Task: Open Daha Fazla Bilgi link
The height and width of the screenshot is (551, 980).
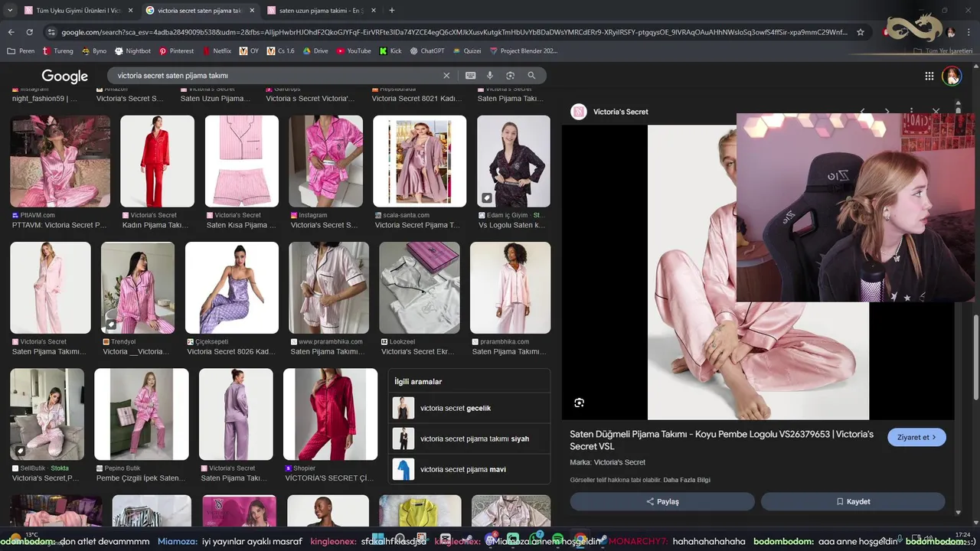Action: pyautogui.click(x=687, y=480)
